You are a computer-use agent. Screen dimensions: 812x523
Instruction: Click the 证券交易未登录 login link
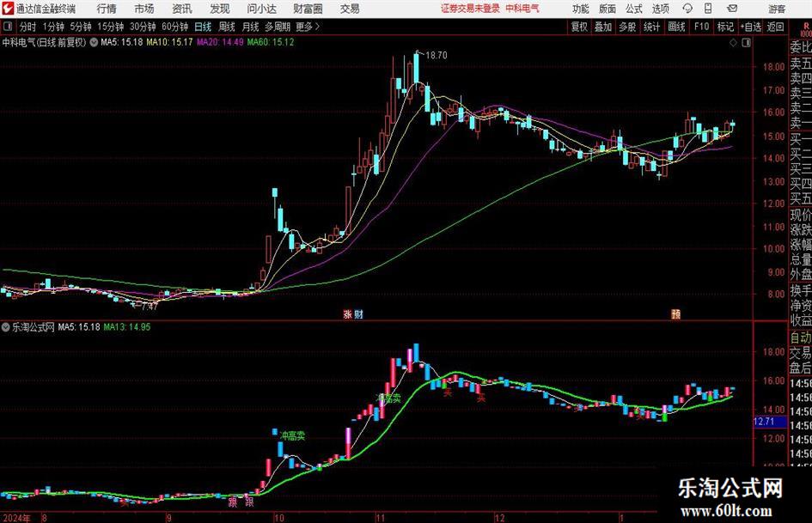(x=470, y=9)
